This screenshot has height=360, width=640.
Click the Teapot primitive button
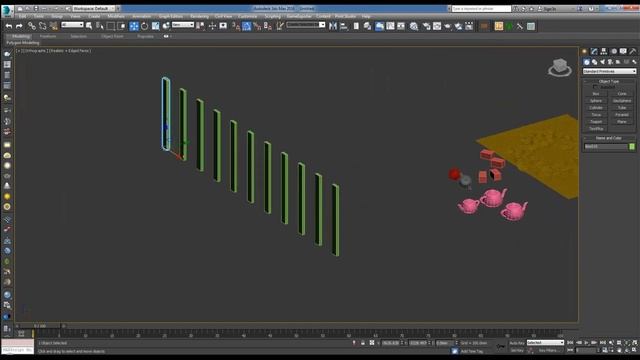pos(596,122)
